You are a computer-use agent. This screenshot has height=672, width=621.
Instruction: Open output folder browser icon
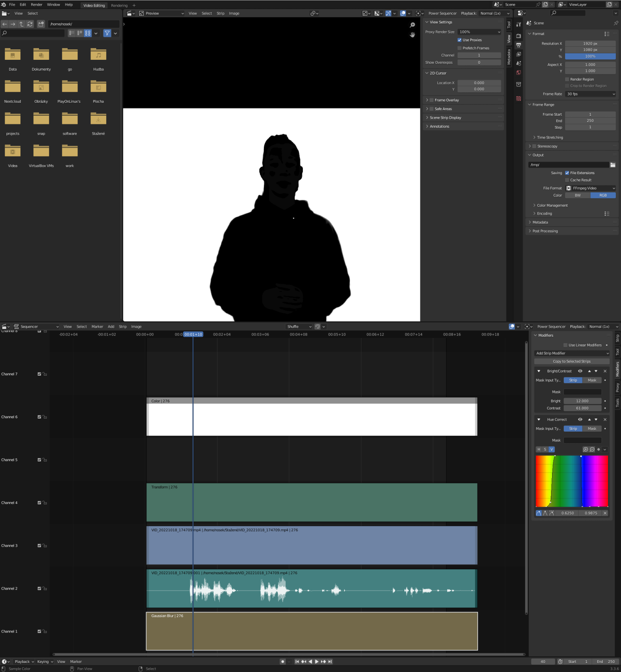tap(613, 165)
